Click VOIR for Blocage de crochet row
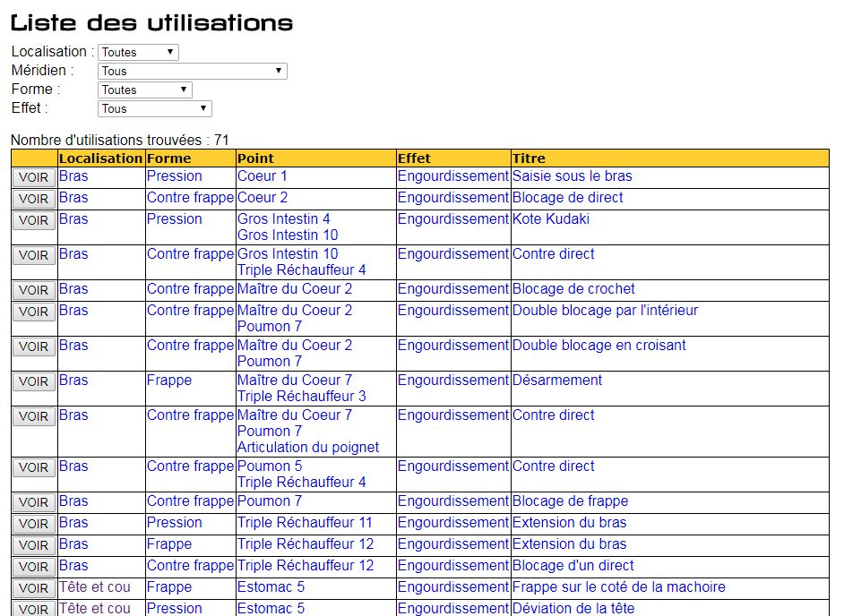 [x=34, y=290]
